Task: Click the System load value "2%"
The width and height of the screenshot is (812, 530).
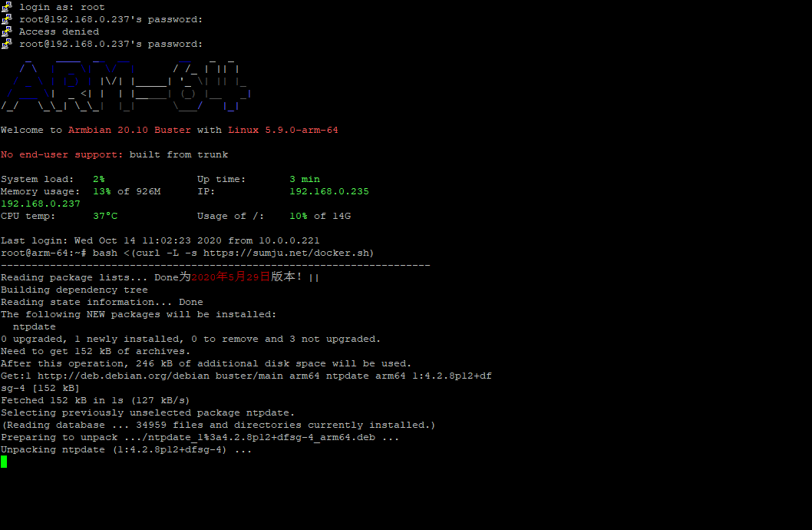Action: pos(98,179)
